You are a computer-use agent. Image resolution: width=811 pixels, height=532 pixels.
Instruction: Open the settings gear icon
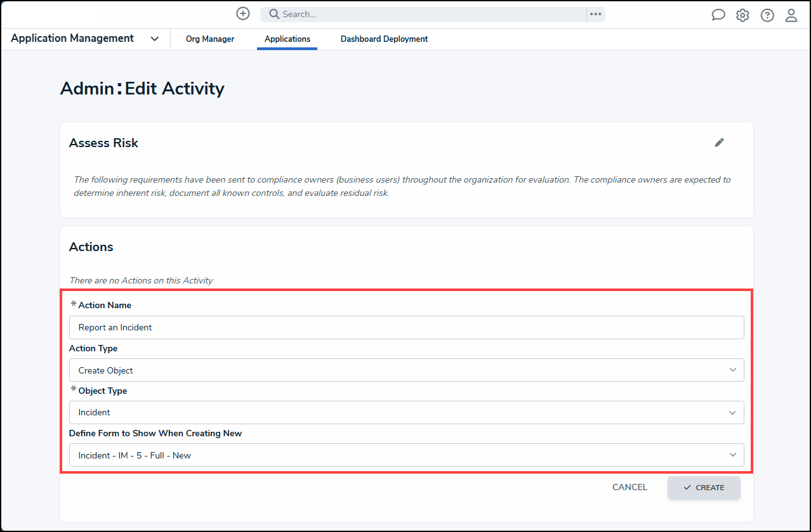[742, 15]
